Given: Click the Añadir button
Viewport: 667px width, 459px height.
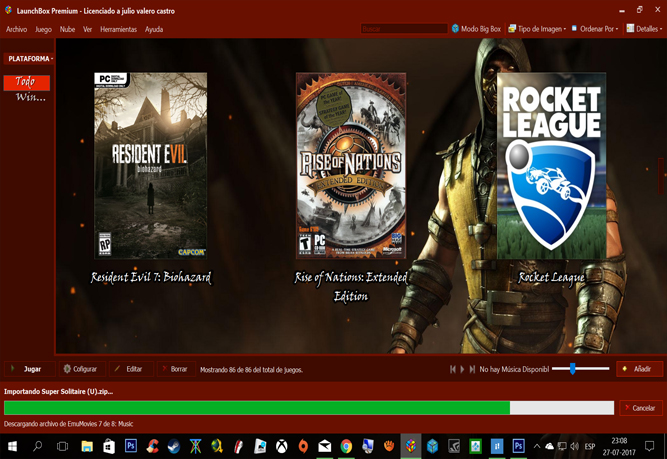Looking at the screenshot, I should click(x=639, y=369).
